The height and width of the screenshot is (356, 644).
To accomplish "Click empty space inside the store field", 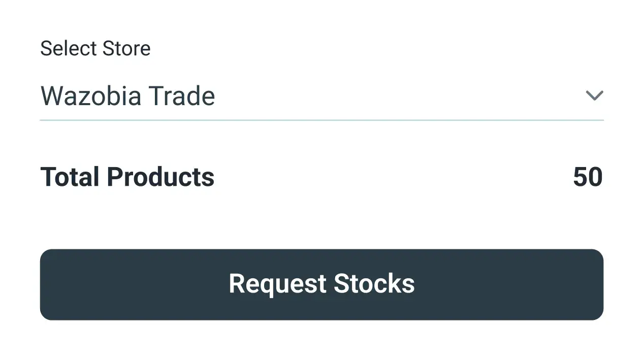I will tap(396, 96).
